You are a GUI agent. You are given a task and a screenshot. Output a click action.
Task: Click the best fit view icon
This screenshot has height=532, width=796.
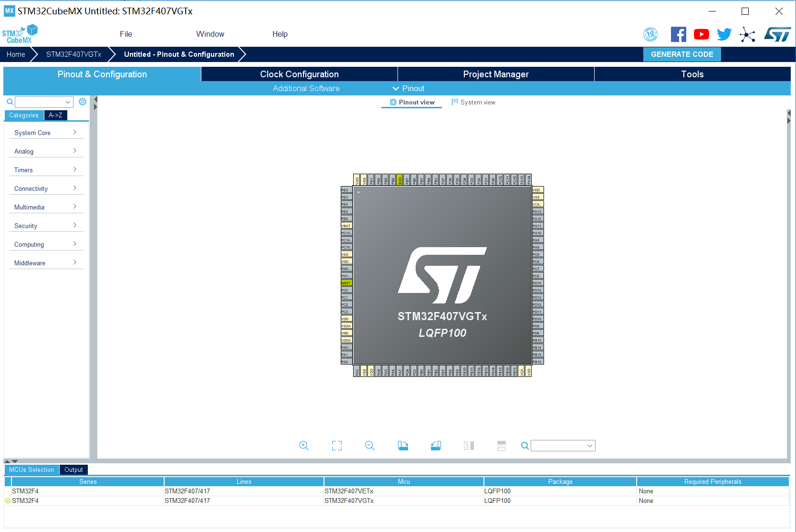[336, 445]
